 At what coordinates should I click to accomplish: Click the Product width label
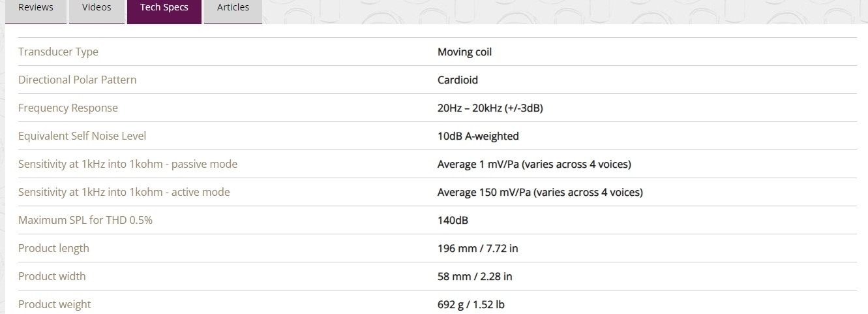(x=52, y=276)
